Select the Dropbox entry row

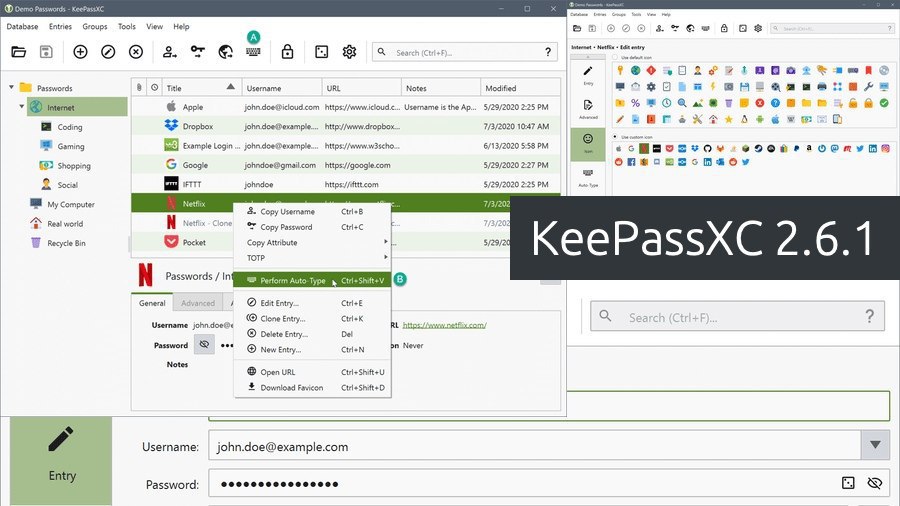346,126
